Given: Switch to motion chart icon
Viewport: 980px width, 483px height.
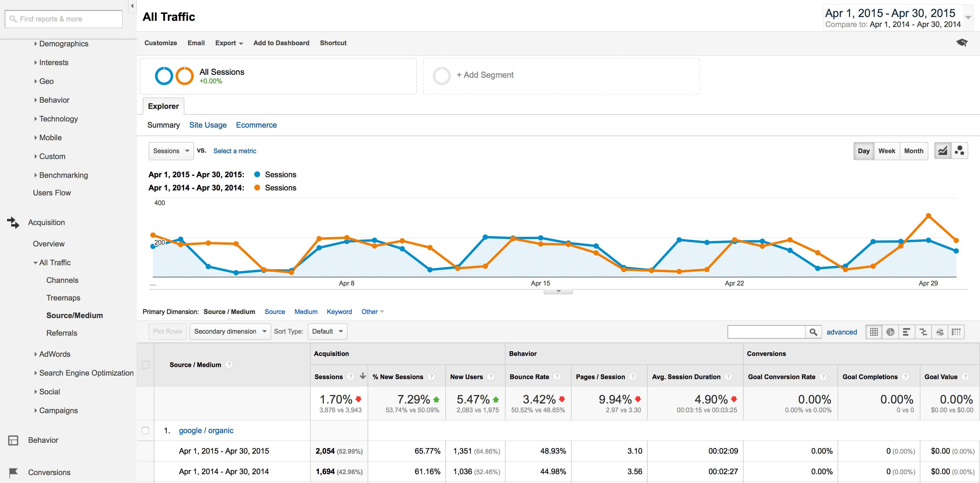Looking at the screenshot, I should (959, 151).
